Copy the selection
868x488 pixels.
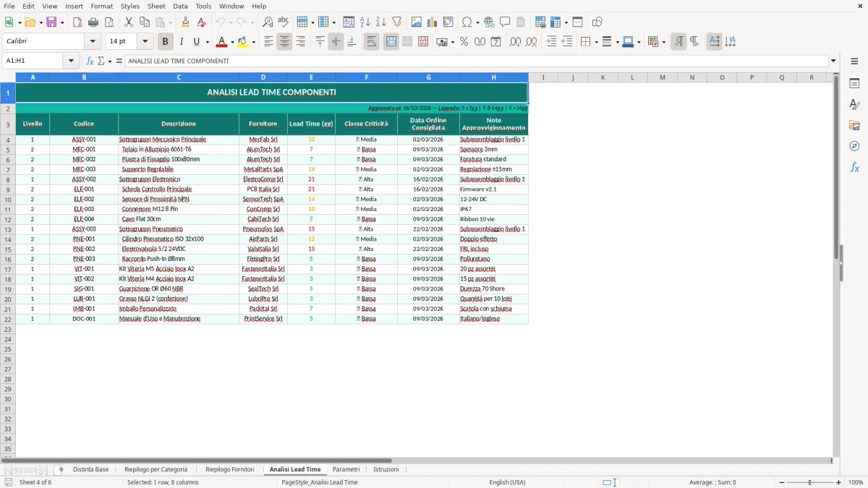pyautogui.click(x=145, y=22)
